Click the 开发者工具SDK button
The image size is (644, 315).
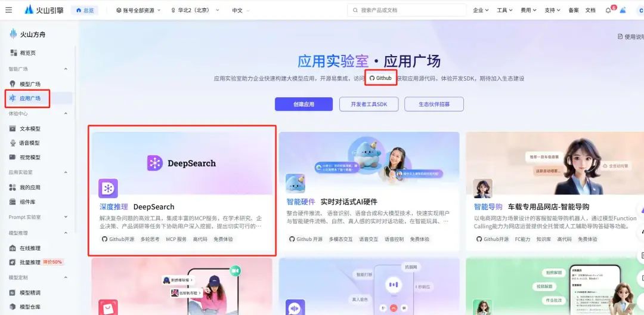pos(369,104)
